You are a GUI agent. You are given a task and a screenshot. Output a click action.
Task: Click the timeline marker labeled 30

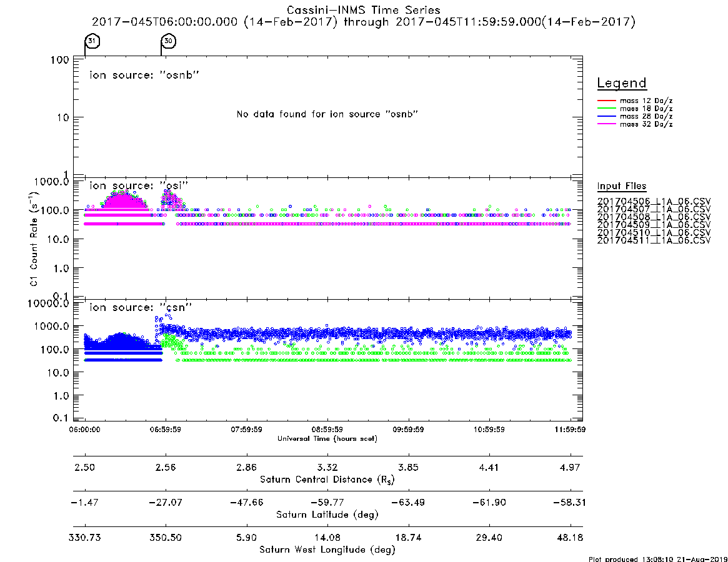[169, 41]
